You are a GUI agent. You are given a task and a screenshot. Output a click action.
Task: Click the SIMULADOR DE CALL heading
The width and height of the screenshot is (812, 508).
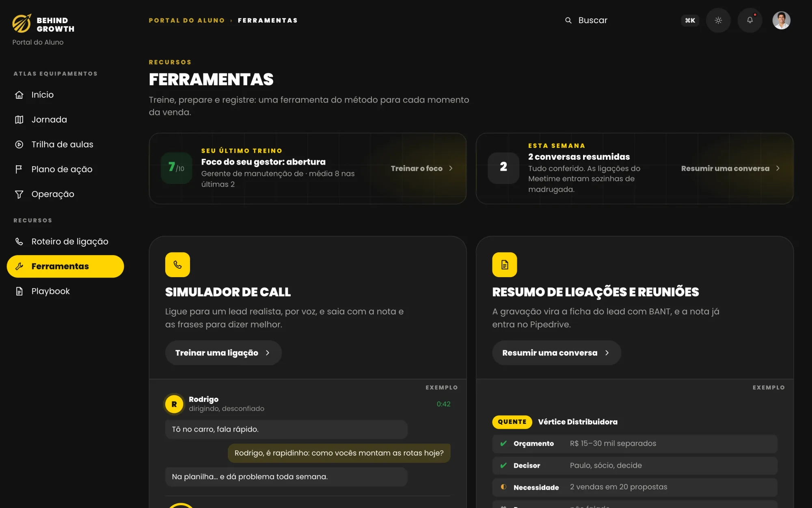228,292
